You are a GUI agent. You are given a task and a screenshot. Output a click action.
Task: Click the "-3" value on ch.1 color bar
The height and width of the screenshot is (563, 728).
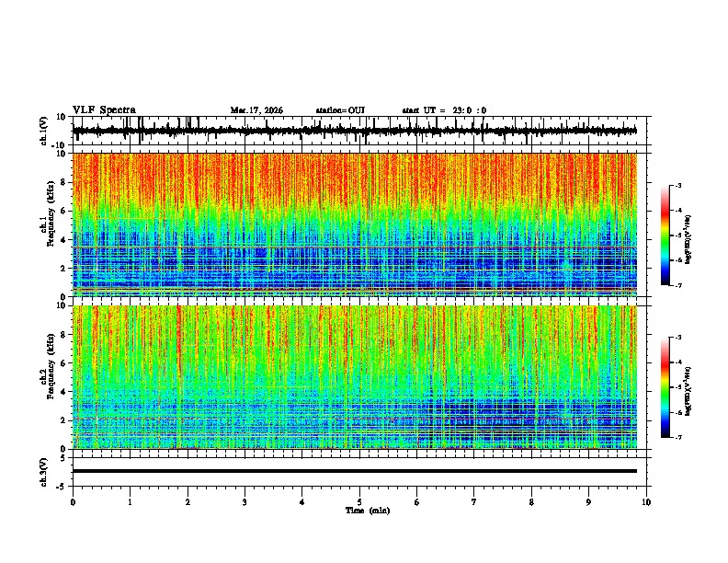678,185
